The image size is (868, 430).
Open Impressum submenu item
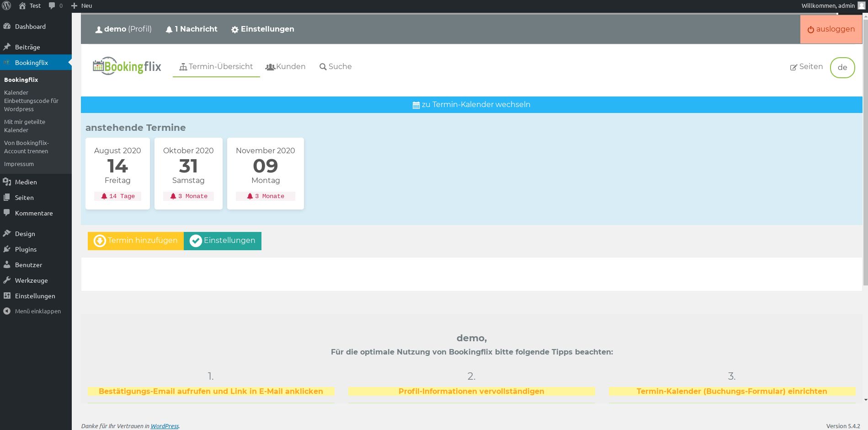pyautogui.click(x=19, y=164)
